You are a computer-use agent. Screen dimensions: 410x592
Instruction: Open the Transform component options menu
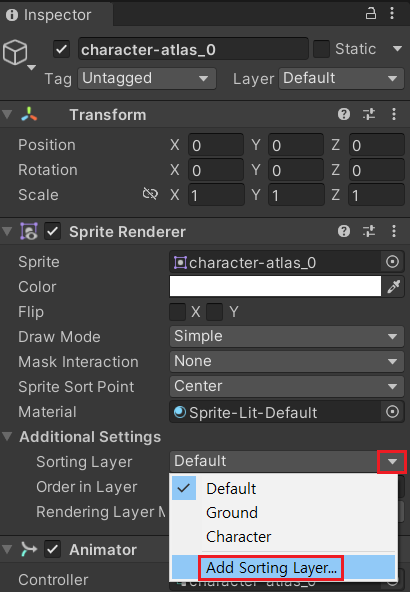click(394, 114)
